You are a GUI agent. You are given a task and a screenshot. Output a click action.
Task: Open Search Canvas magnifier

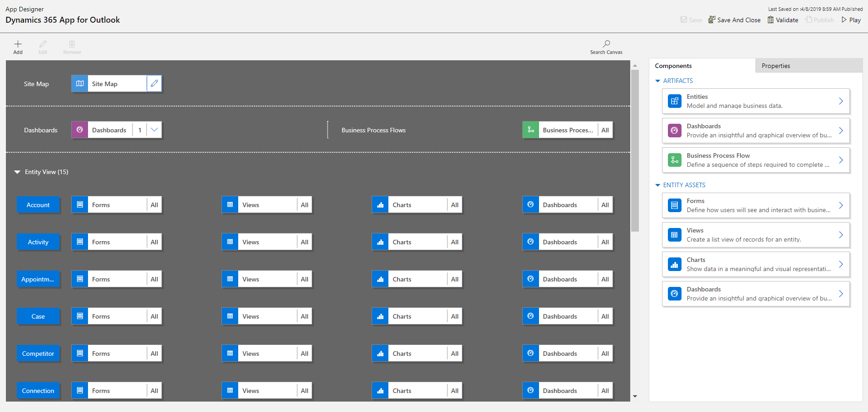tap(606, 44)
